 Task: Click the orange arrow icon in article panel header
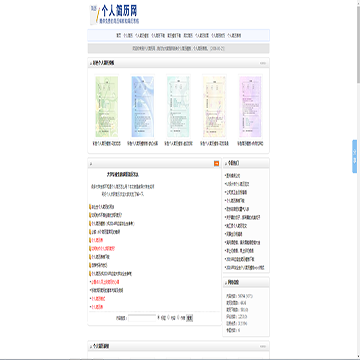[x=216, y=163]
